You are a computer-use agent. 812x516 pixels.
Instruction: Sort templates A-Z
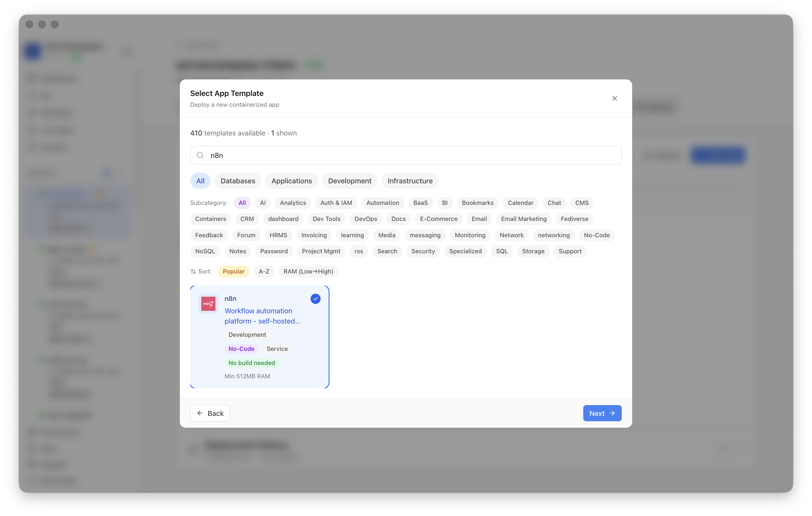(264, 272)
